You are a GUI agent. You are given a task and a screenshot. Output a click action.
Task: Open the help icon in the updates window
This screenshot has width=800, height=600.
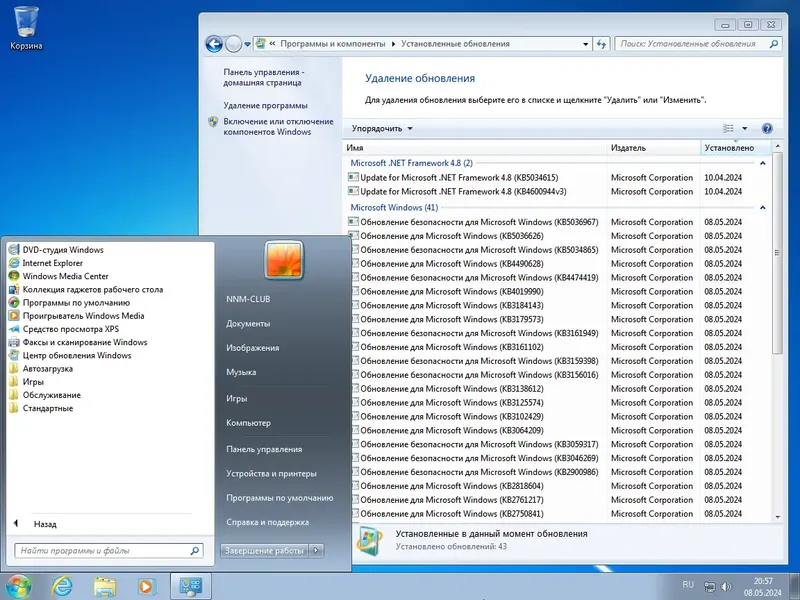[767, 128]
